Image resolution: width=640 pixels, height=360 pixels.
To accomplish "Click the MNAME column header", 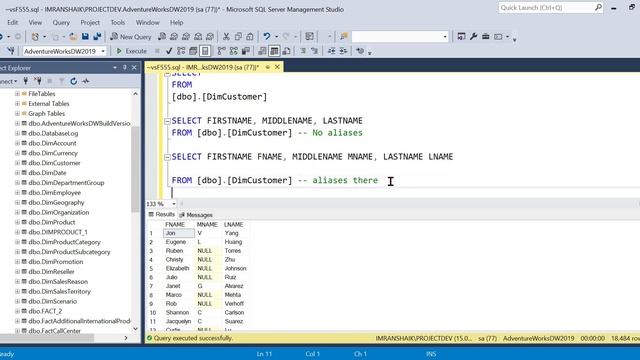I will click(x=208, y=224).
